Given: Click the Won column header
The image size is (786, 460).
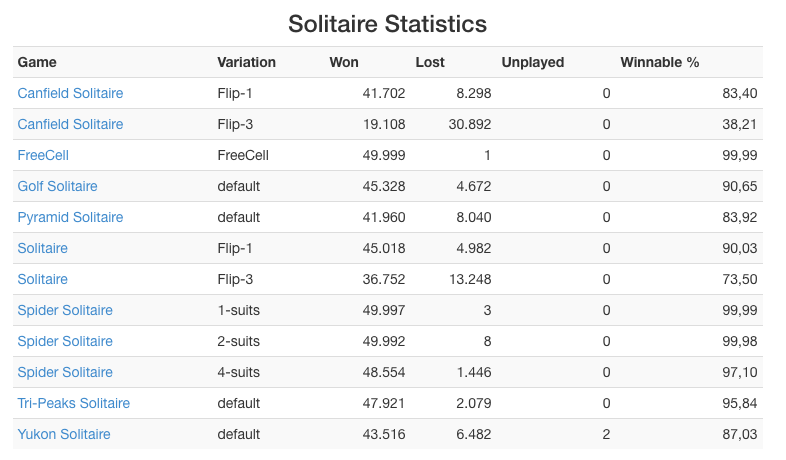Looking at the screenshot, I should point(344,62).
